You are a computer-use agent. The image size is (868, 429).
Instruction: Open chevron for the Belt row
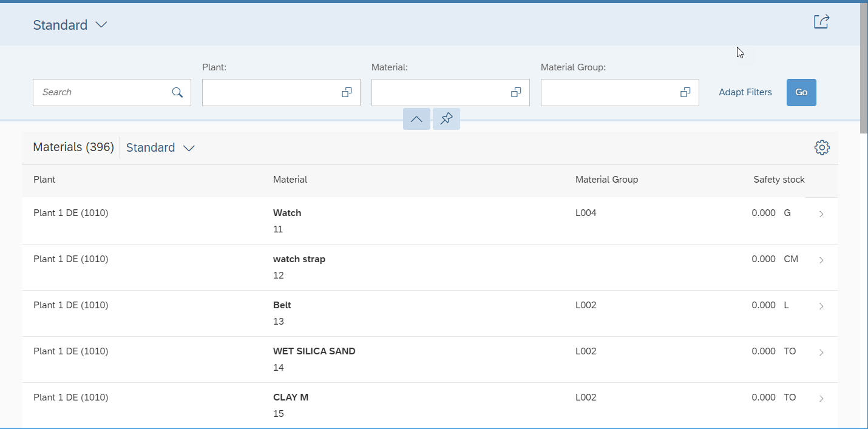(821, 306)
